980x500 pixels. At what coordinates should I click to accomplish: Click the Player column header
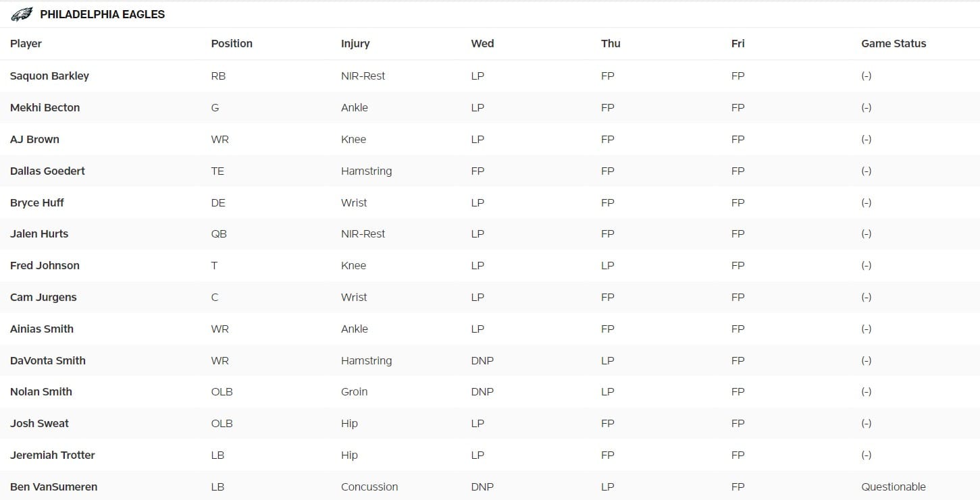[x=26, y=44]
